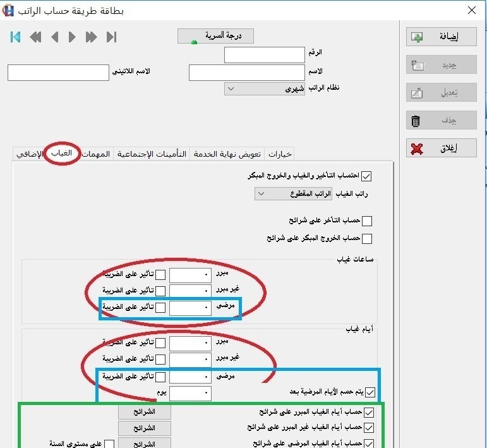Click the green plus إضافة icon
Image resolution: width=487 pixels, height=448 pixels.
(417, 37)
